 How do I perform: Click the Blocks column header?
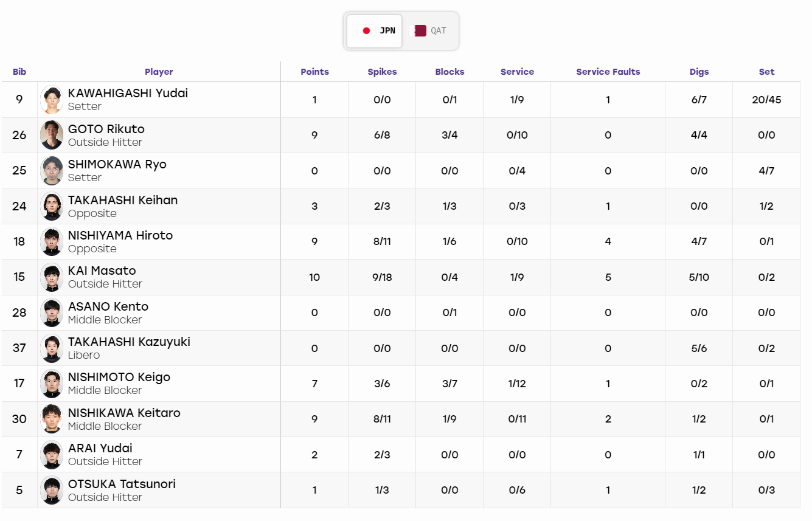pos(449,72)
